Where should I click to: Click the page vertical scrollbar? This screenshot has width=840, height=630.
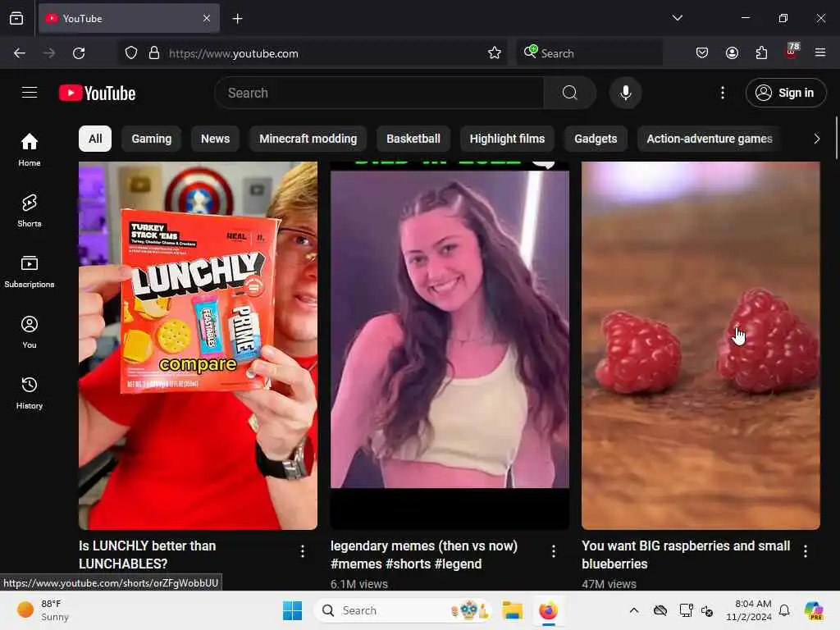(836, 138)
